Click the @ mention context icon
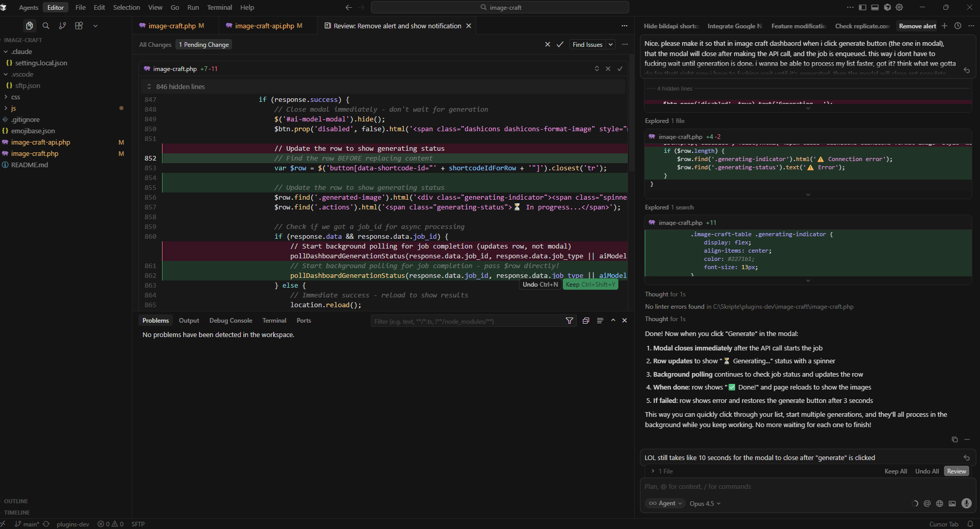 click(927, 503)
